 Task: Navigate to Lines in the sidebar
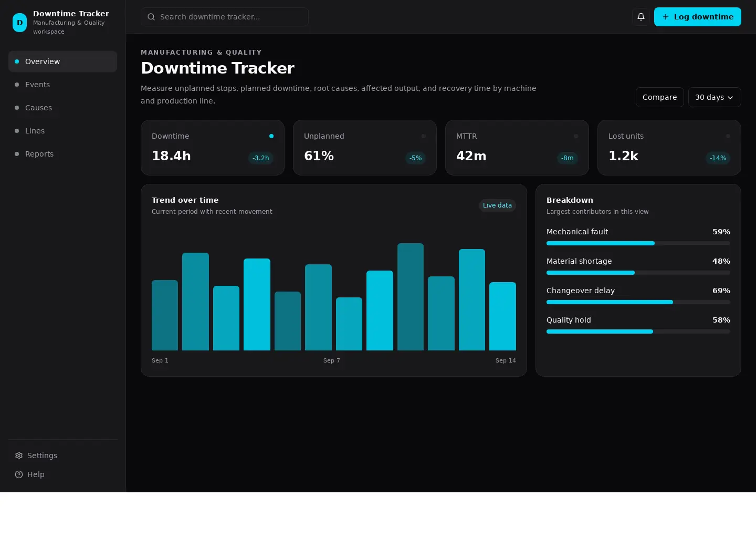click(62, 131)
